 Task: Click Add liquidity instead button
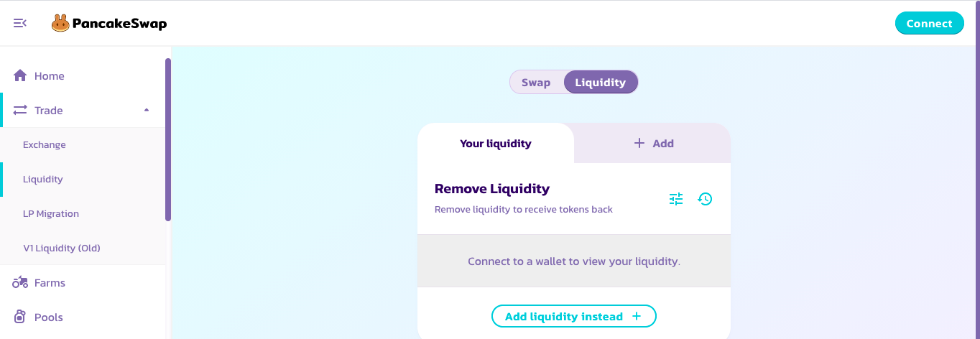tap(573, 316)
